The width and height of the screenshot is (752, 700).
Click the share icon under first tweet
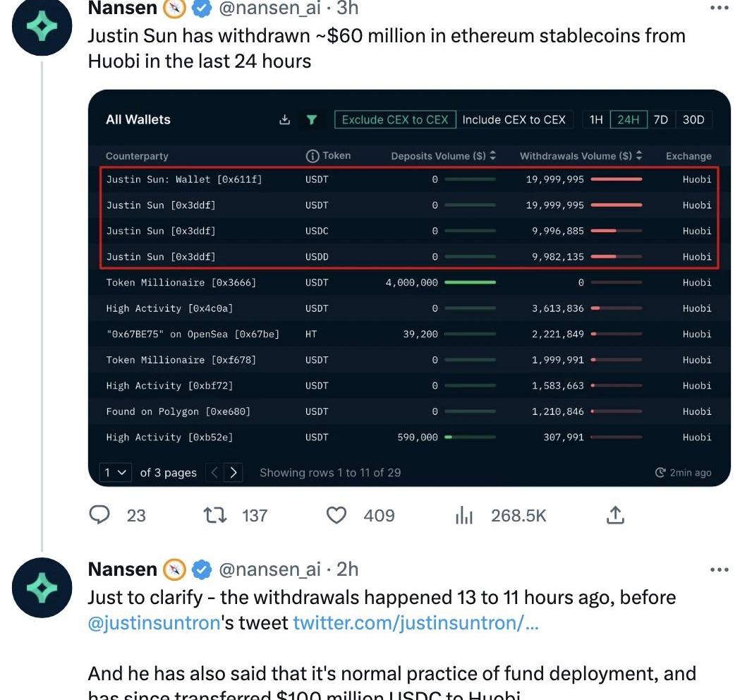pyautogui.click(x=615, y=515)
